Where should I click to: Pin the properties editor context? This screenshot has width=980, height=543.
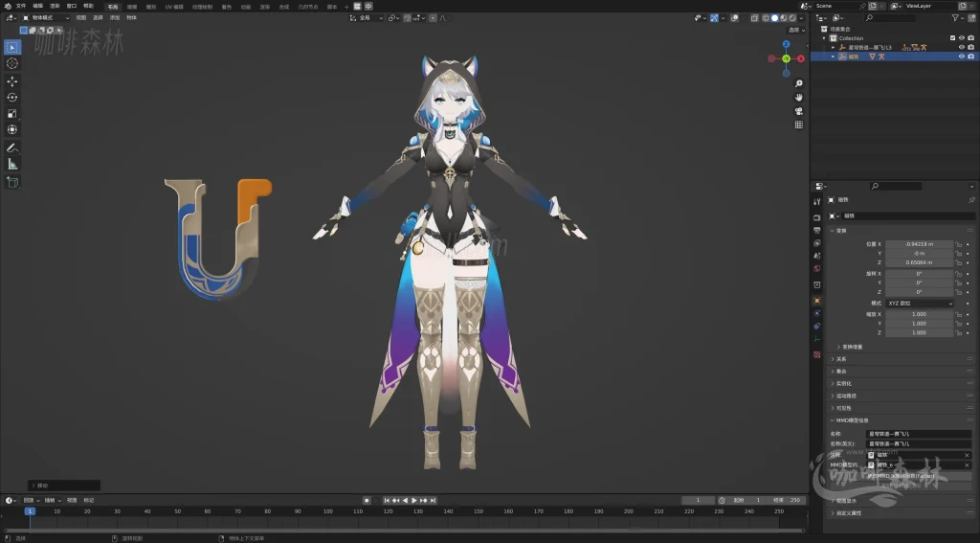pos(971,200)
